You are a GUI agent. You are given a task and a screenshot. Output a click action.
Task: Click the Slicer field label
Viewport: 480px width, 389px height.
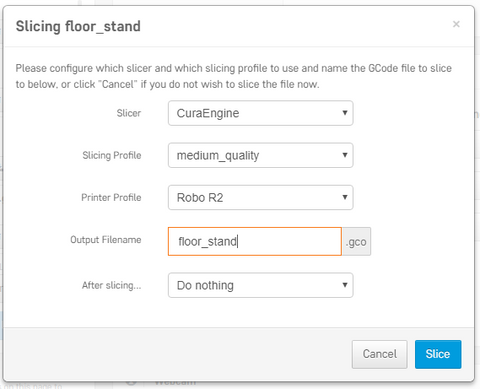[129, 113]
